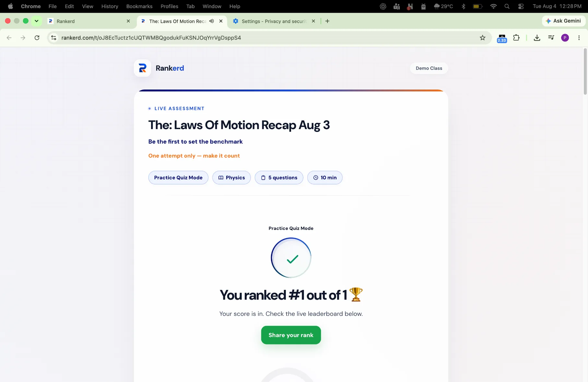Open the Edit menu

click(x=69, y=6)
